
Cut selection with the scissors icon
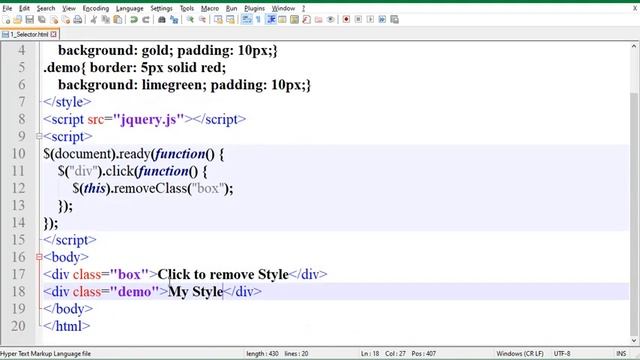point(93,20)
